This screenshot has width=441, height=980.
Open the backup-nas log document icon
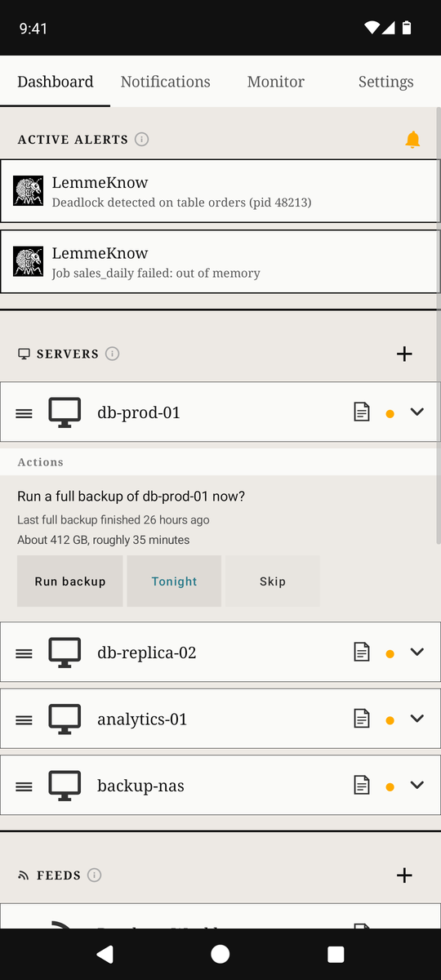click(362, 786)
